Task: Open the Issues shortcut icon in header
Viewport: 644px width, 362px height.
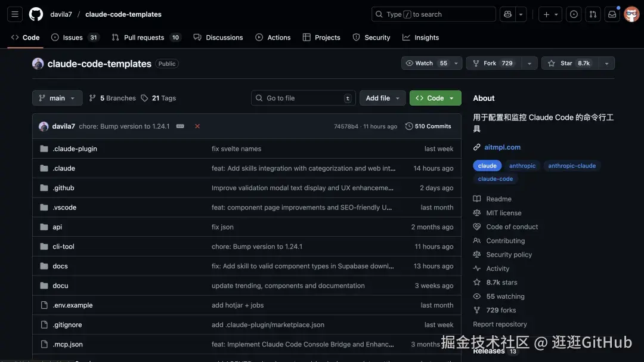Action: [x=574, y=14]
